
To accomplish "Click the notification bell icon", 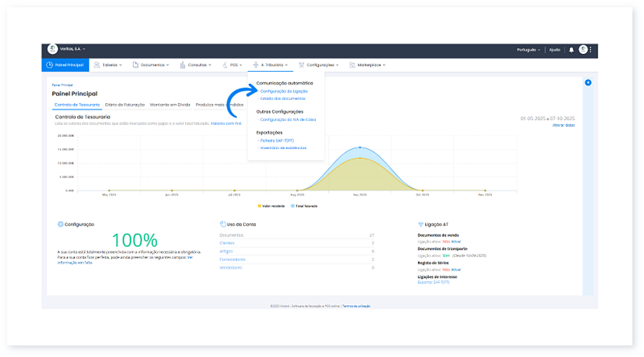I will (x=572, y=50).
